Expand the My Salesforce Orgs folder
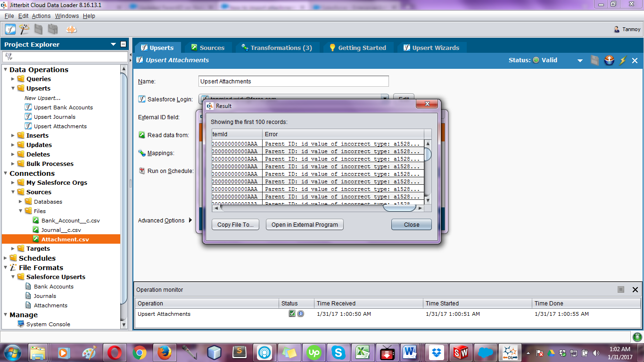The width and height of the screenshot is (644, 362). [13, 182]
